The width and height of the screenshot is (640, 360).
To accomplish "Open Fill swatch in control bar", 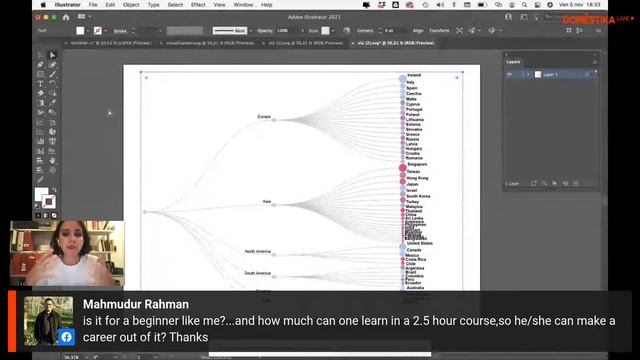I will (x=80, y=31).
